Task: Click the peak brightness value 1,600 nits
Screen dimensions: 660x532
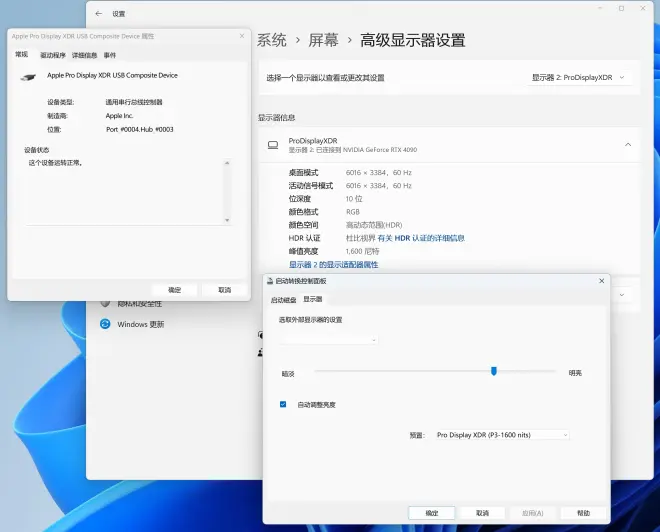Action: (362, 251)
